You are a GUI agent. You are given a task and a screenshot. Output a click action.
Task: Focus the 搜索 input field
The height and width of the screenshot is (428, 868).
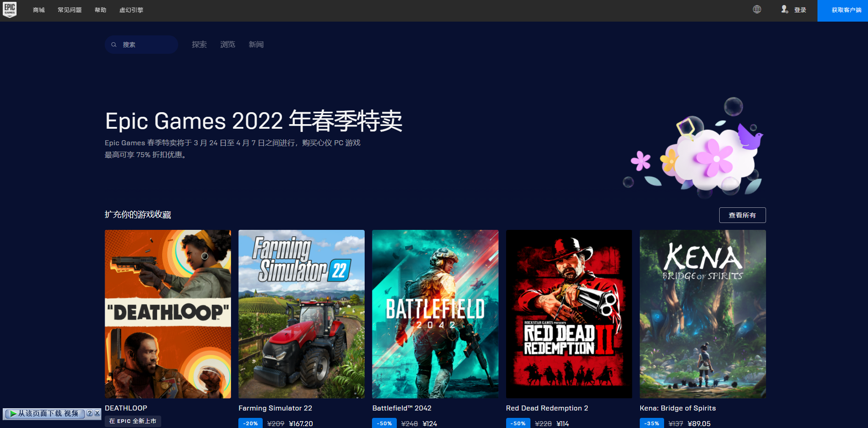141,45
